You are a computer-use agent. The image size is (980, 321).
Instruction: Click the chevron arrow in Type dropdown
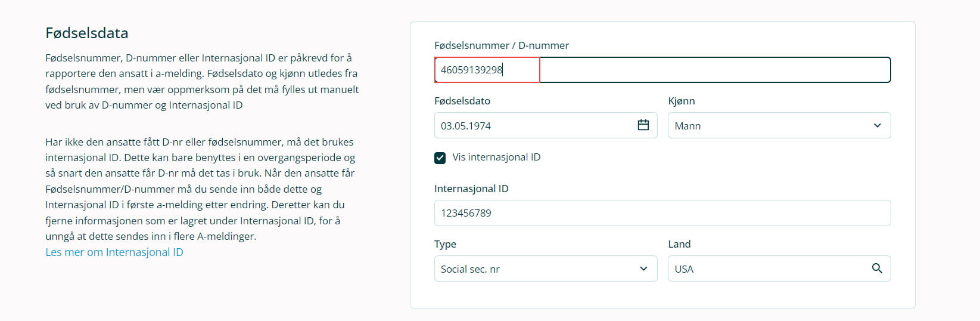[643, 268]
